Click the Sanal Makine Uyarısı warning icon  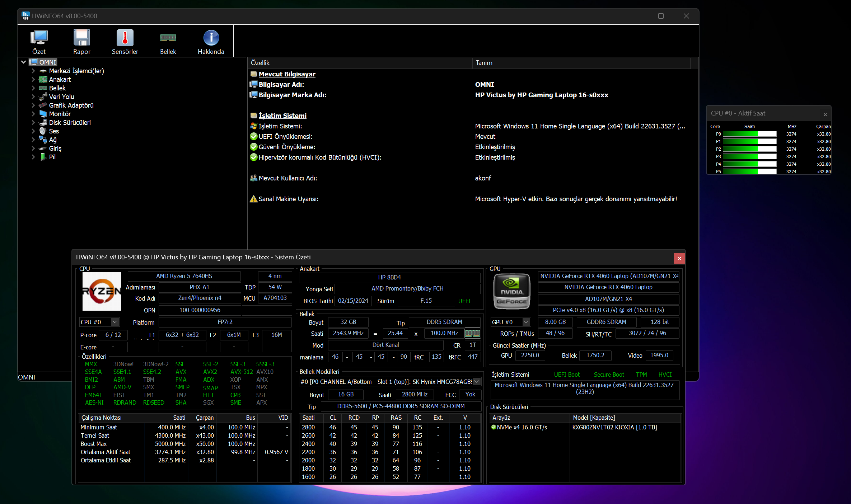254,199
